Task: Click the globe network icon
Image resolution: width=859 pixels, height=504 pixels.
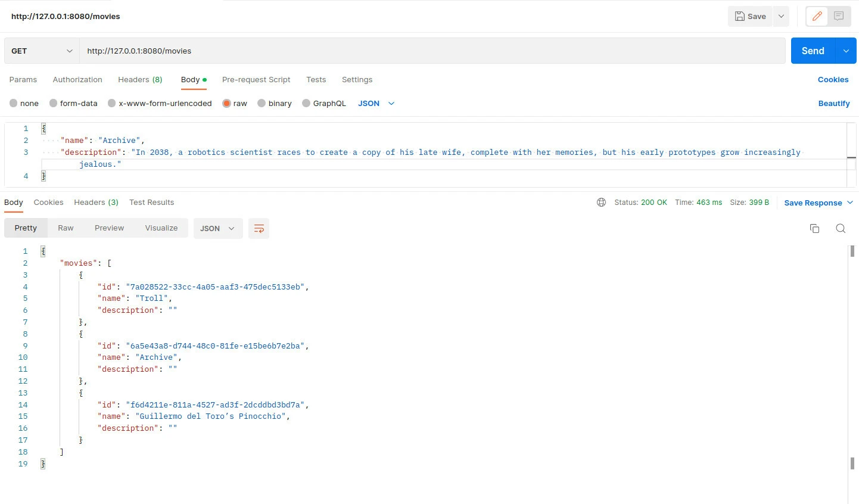Action: (x=601, y=203)
